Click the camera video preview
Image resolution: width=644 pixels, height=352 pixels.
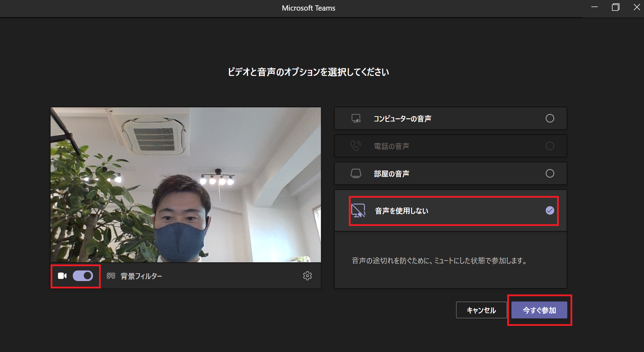tap(186, 185)
